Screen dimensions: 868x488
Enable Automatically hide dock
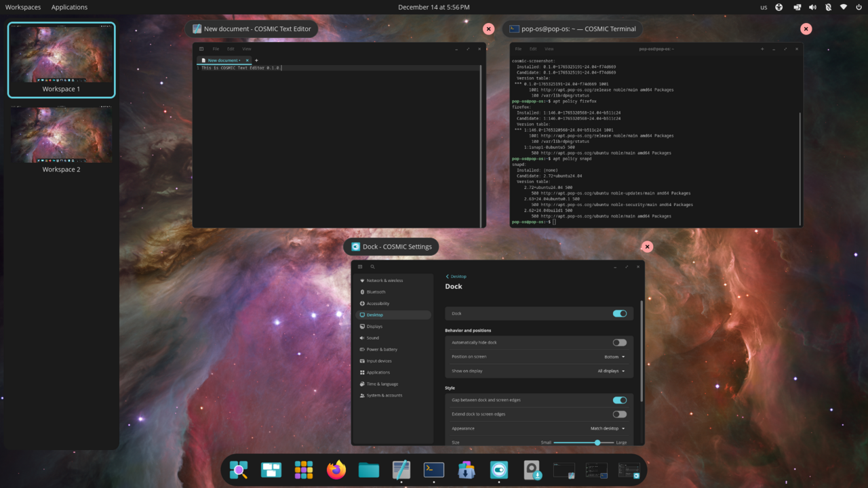click(619, 342)
